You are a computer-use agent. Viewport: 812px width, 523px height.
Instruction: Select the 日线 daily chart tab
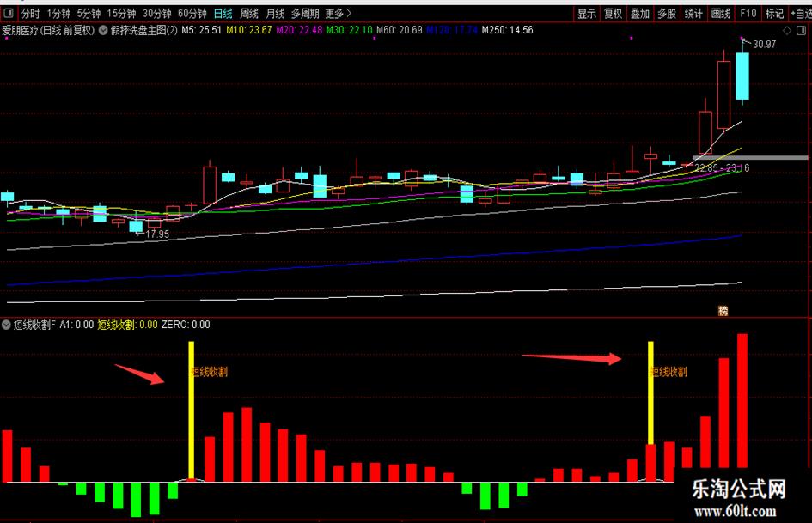[223, 14]
